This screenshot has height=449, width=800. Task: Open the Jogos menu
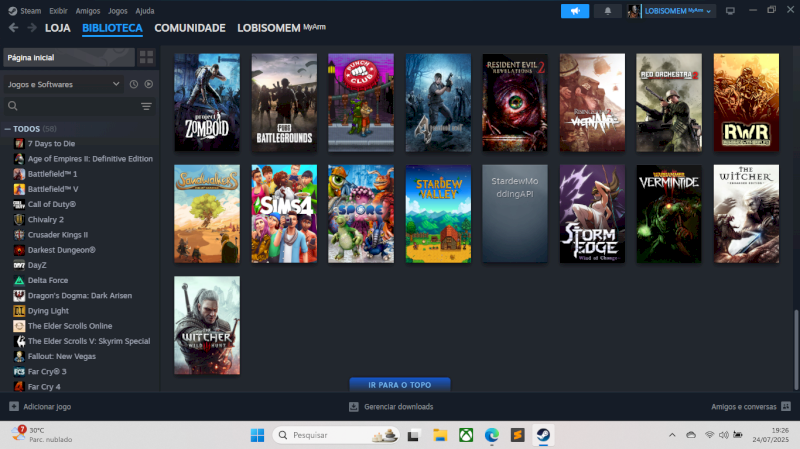coord(117,11)
